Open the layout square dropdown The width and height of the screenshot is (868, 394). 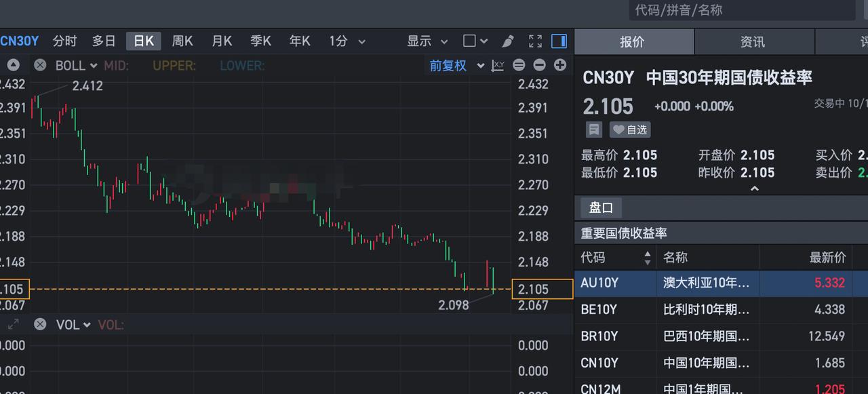475,41
